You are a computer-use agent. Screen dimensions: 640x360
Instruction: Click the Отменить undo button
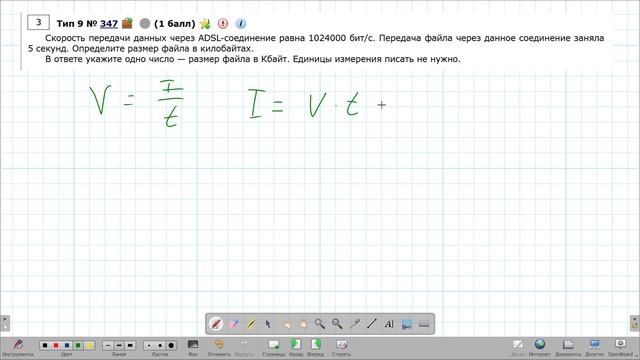point(219,348)
